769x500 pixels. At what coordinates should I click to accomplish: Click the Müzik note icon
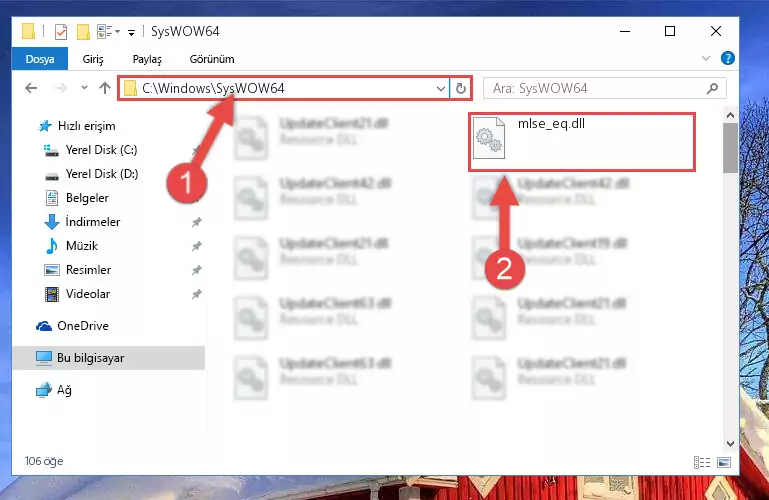51,246
